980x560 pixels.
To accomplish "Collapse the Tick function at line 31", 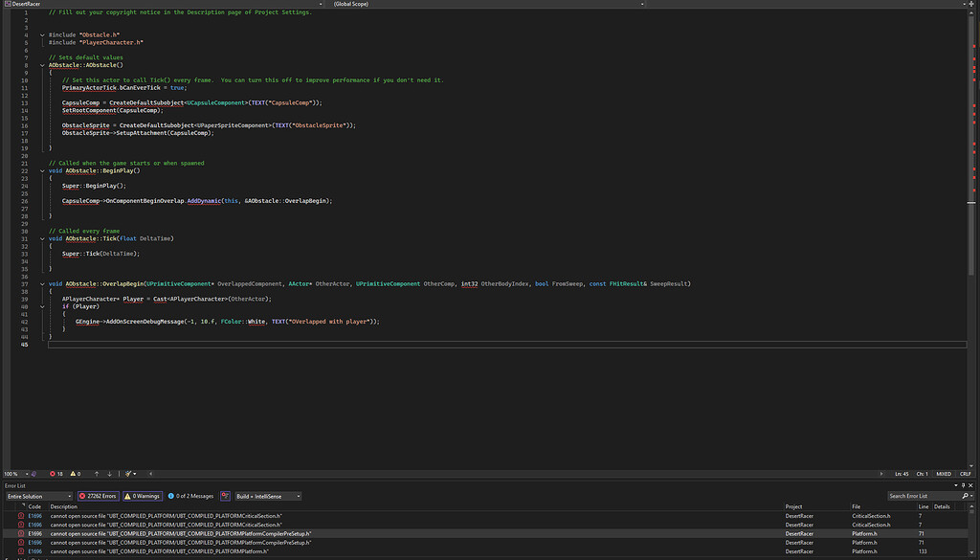I will pos(42,238).
